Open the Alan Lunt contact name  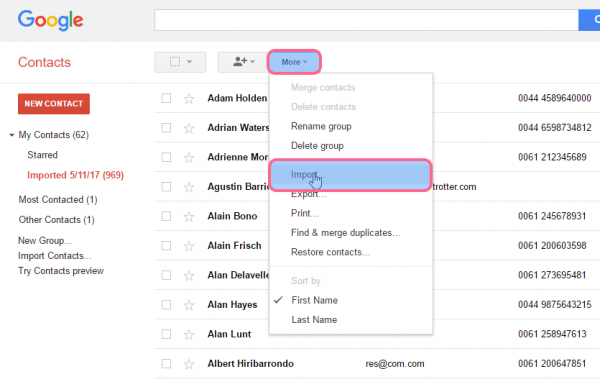tap(229, 334)
